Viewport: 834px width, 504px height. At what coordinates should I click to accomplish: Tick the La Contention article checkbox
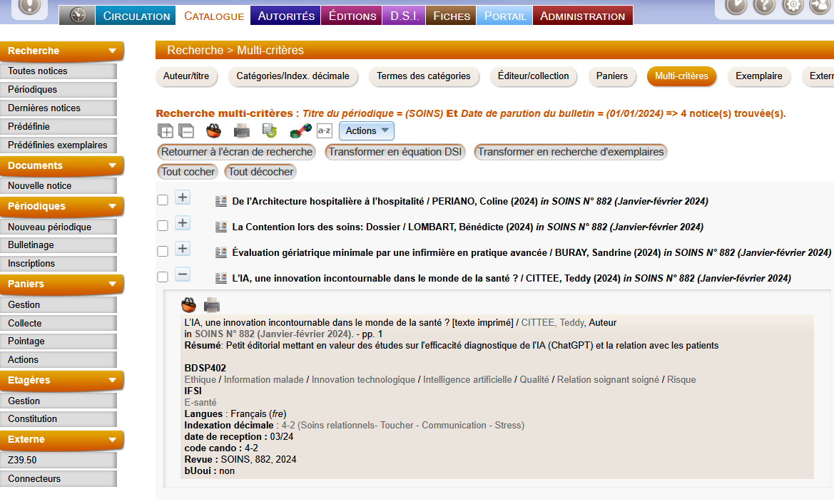pyautogui.click(x=163, y=226)
